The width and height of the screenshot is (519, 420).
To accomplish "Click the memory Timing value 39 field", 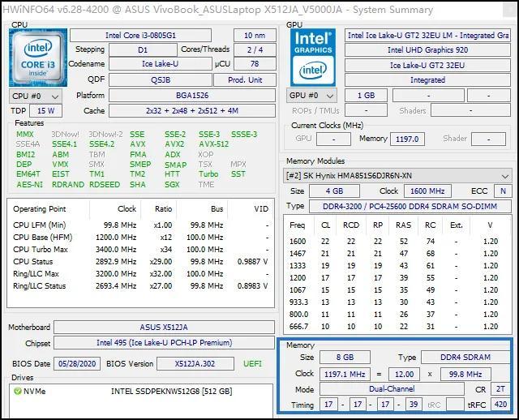I will click(414, 405).
